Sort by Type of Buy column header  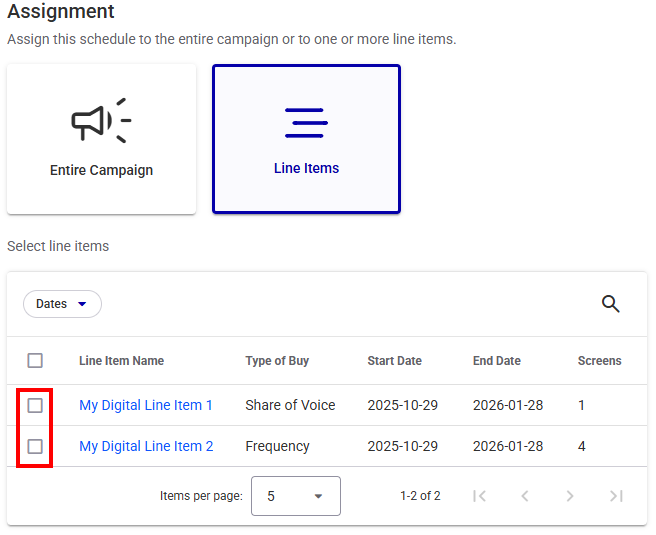pyautogui.click(x=277, y=361)
